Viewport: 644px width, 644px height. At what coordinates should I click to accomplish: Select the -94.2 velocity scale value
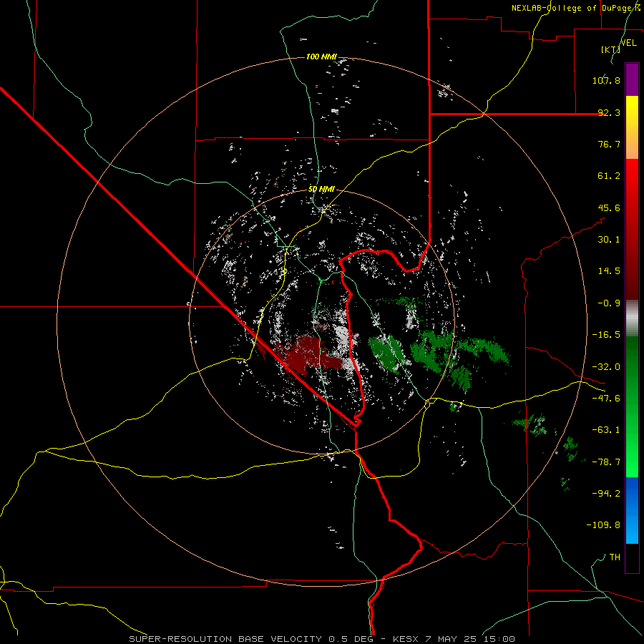click(606, 494)
